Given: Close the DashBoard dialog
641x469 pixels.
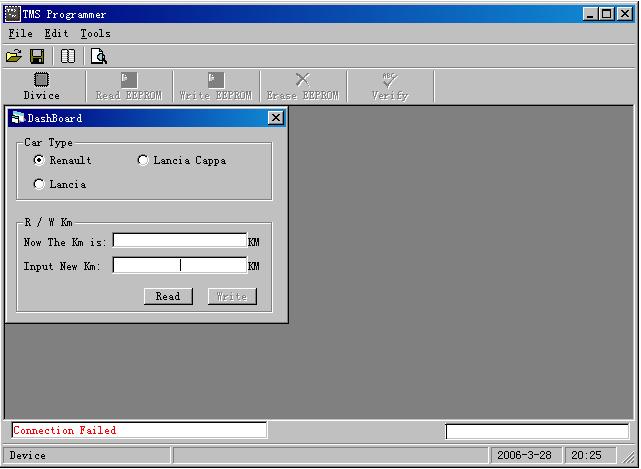Looking at the screenshot, I should click(276, 118).
